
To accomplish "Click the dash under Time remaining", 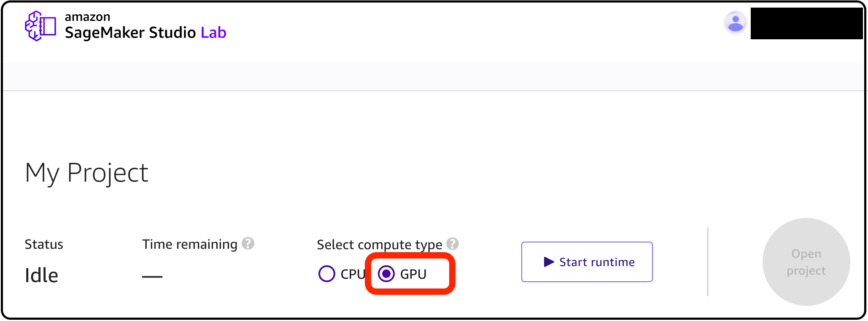I will coord(152,277).
